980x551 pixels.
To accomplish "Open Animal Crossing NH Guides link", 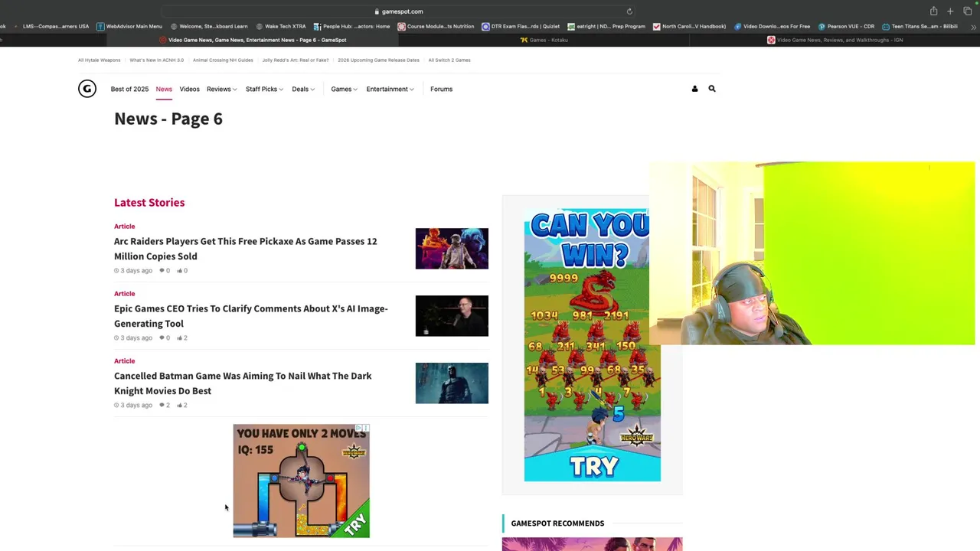I will pyautogui.click(x=223, y=60).
